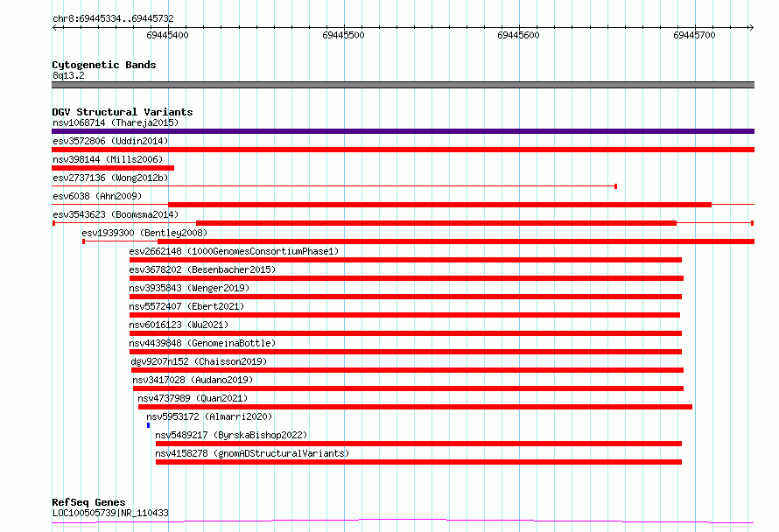779x532 pixels.
Task: Select the gray 8q13.2 cytogenetic band bar
Action: [403, 85]
